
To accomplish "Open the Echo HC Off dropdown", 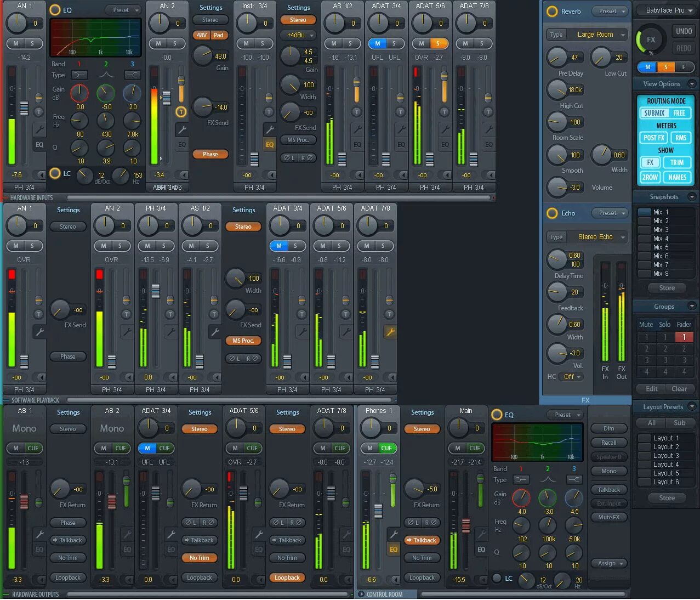I will click(572, 377).
